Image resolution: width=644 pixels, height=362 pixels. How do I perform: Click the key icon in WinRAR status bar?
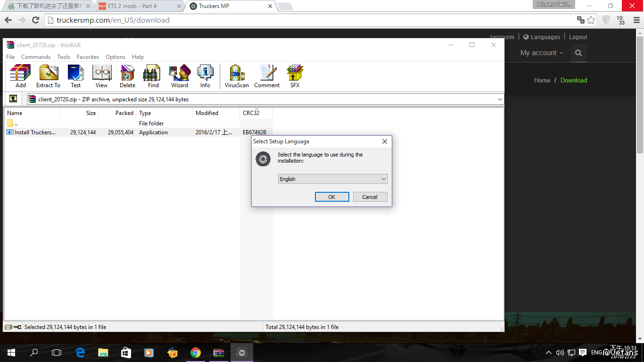click(x=17, y=327)
